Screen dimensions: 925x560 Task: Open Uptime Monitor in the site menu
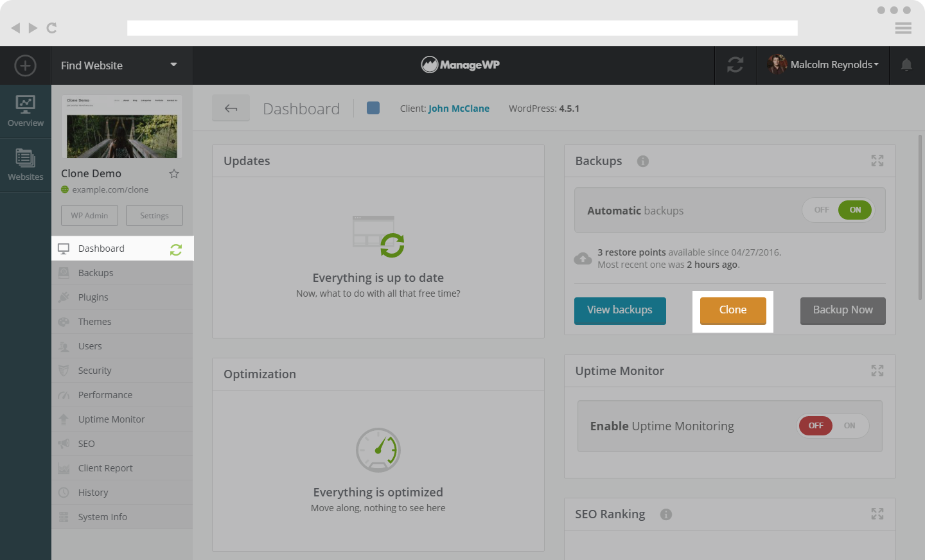pos(122,419)
